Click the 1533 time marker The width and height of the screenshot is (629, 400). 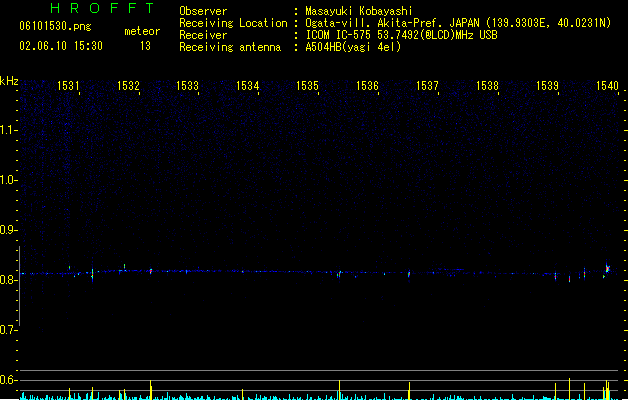(188, 86)
